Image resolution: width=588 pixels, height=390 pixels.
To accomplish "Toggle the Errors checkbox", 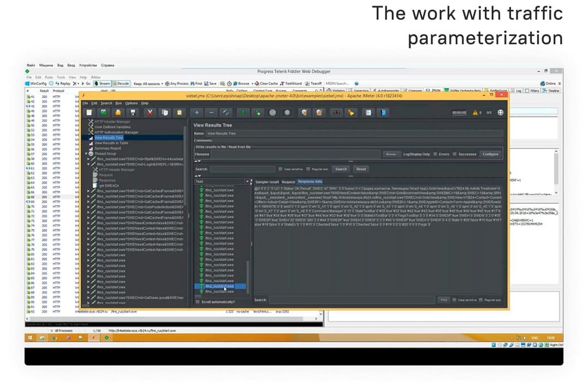I will pyautogui.click(x=435, y=154).
